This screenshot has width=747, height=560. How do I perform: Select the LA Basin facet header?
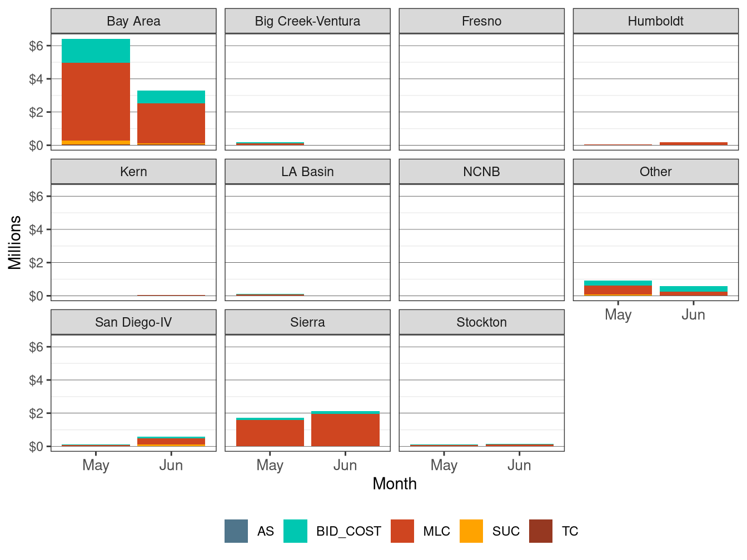pyautogui.click(x=307, y=172)
